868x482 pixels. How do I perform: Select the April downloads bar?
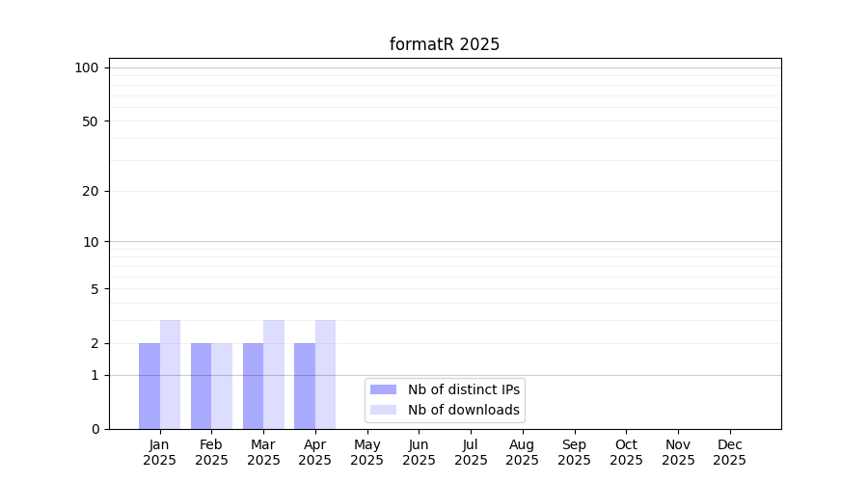click(325, 374)
